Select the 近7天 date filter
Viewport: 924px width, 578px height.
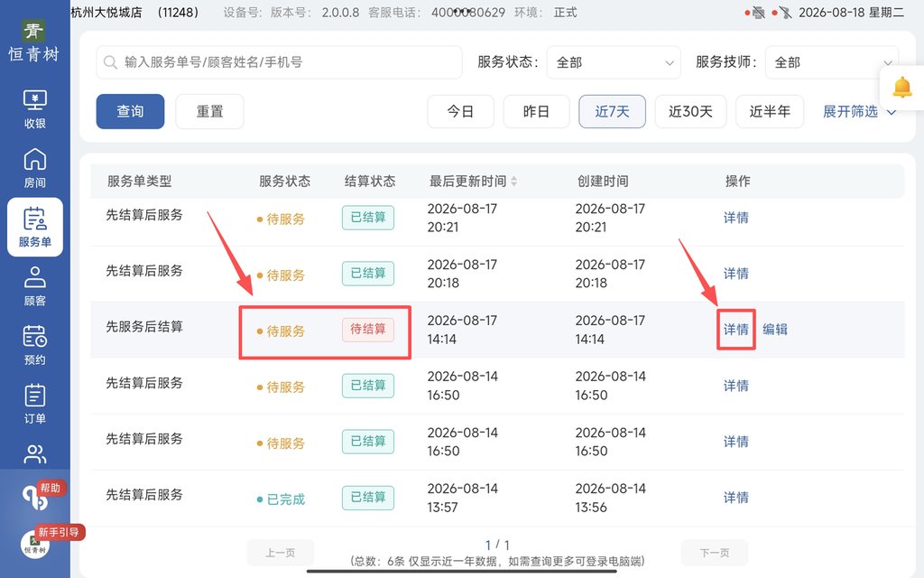point(613,111)
